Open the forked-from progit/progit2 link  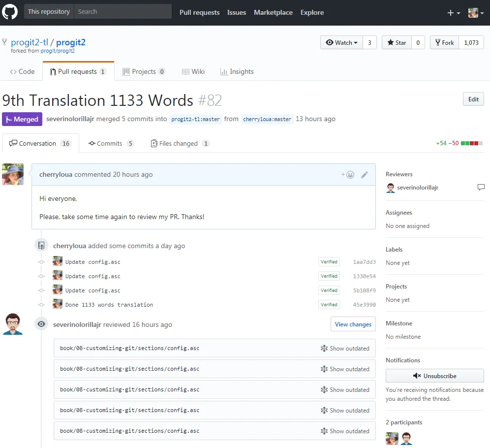(x=58, y=51)
